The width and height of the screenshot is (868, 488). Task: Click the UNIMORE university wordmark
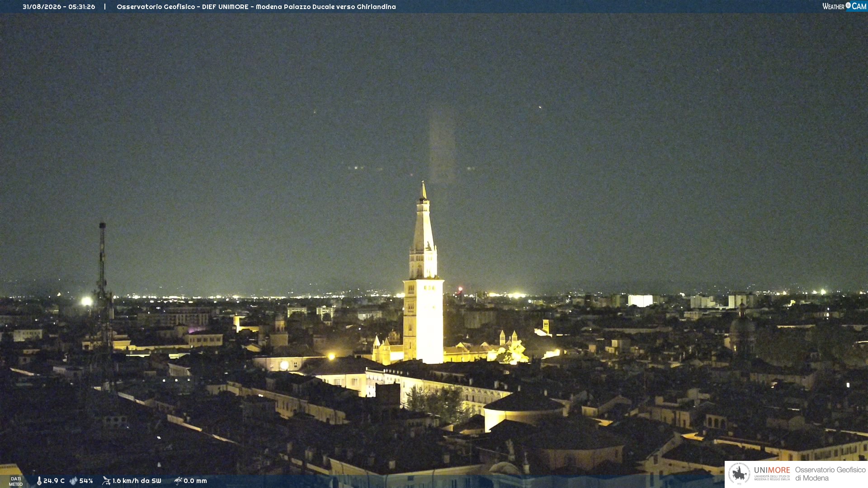click(x=772, y=470)
